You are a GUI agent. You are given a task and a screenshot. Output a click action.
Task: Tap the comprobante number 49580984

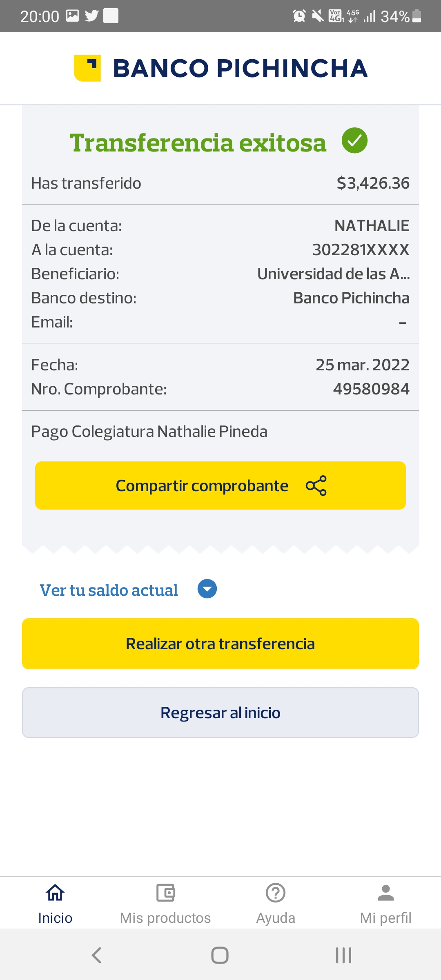pyautogui.click(x=371, y=389)
